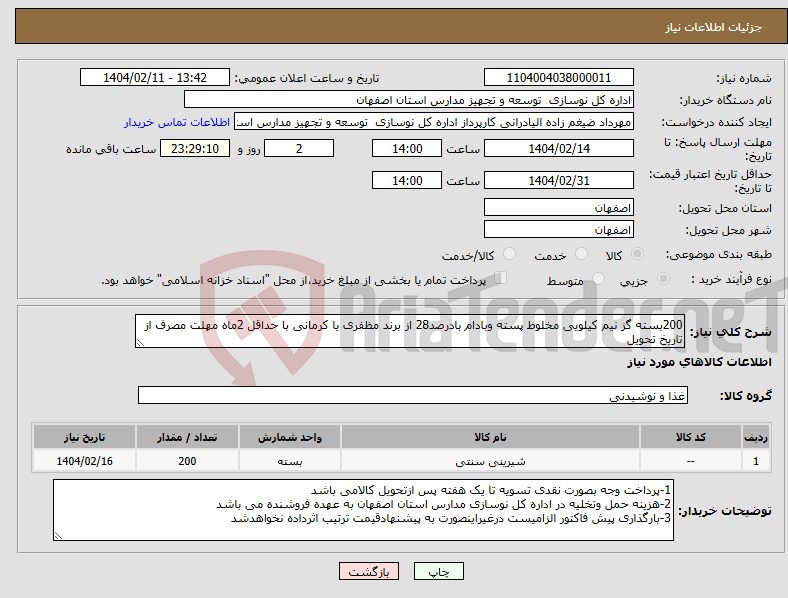The width and height of the screenshot is (788, 598).
Task: Click the delivery city field اصفهان
Action: pos(558,230)
